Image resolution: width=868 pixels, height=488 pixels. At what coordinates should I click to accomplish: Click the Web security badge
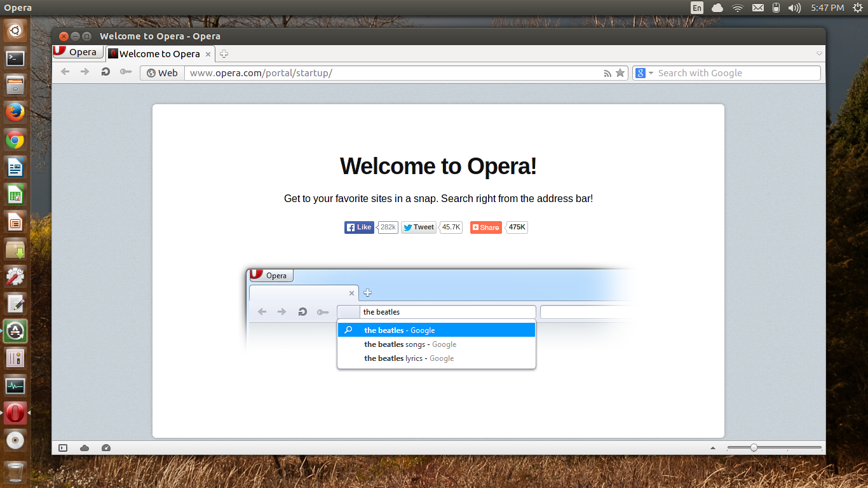pos(163,73)
